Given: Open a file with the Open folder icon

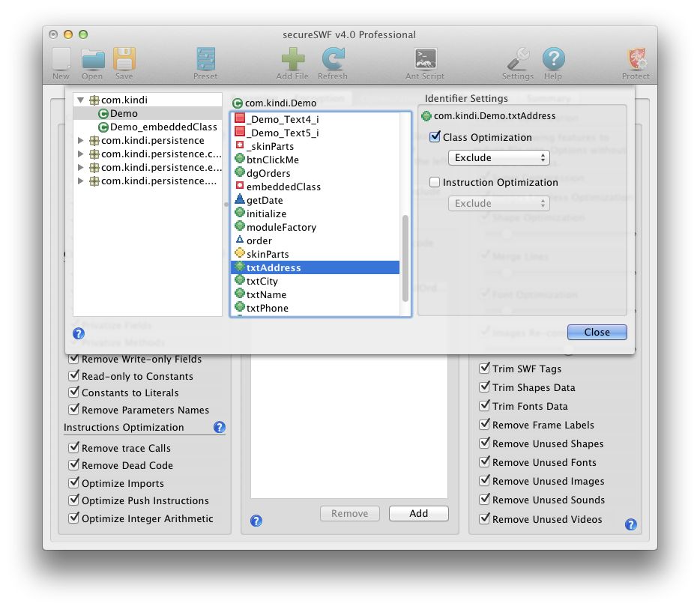Looking at the screenshot, I should [x=92, y=60].
